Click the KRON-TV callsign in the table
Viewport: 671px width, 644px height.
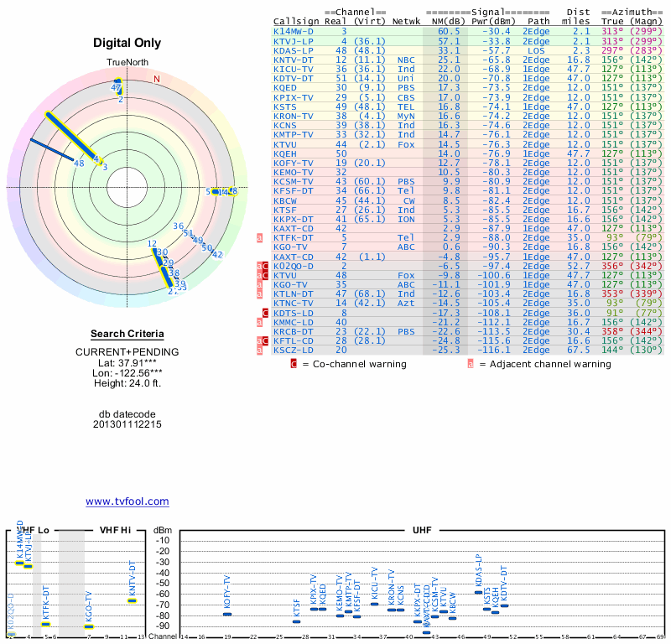tap(294, 116)
